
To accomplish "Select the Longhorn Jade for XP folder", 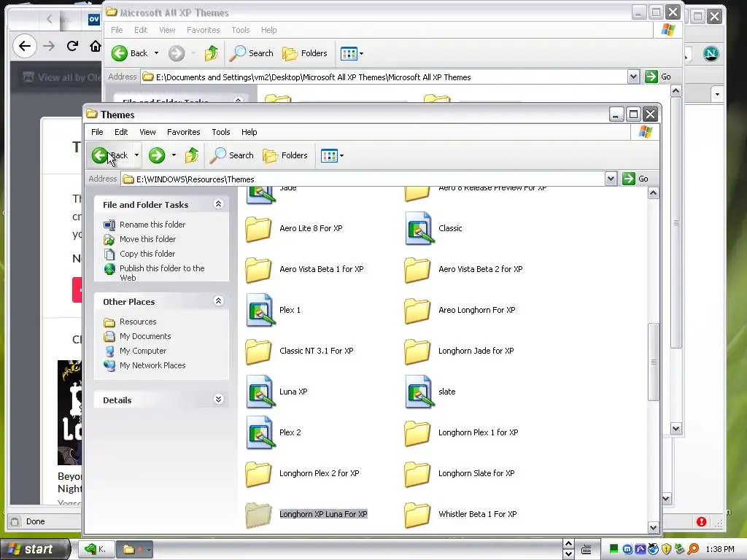I will 460,351.
